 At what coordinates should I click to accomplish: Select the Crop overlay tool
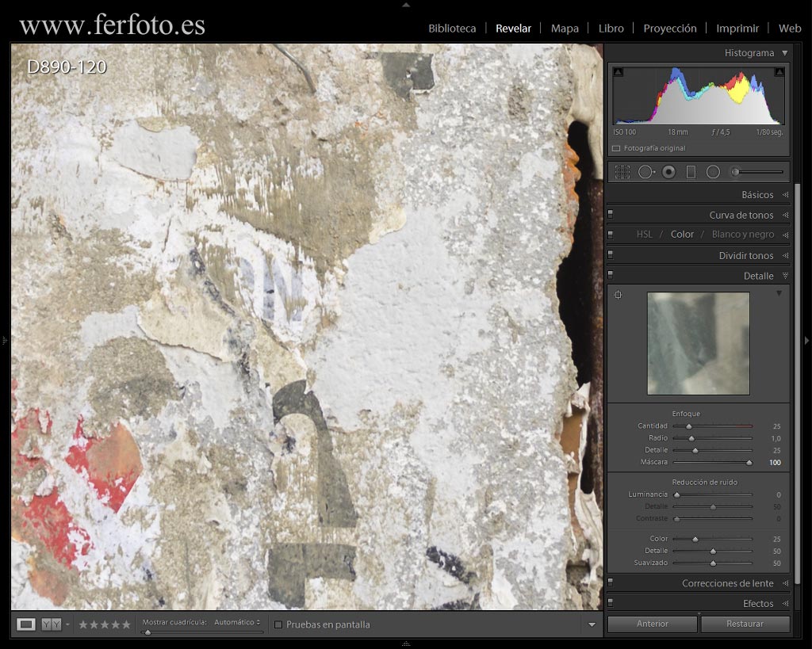click(x=622, y=172)
